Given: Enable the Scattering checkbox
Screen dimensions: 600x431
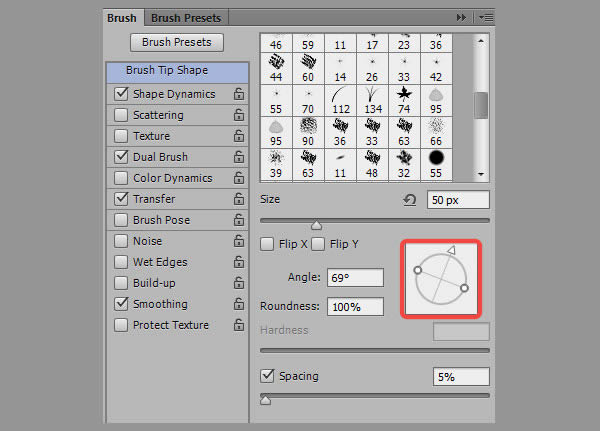Looking at the screenshot, I should point(121,115).
